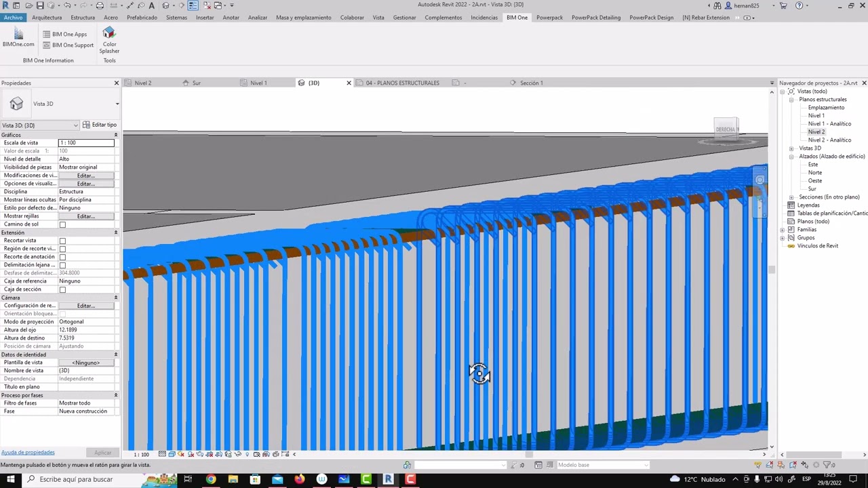Click the selection Filter funnel icon in status bar
This screenshot has height=488, width=868.
pos(827,465)
